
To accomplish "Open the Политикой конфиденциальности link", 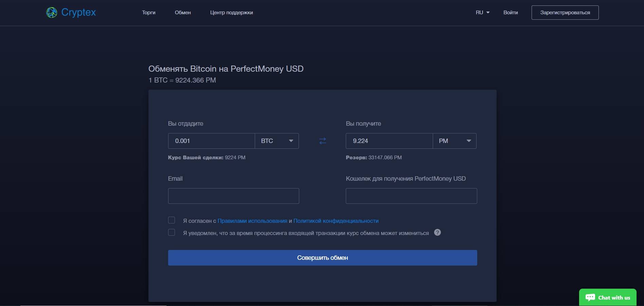I will (336, 221).
